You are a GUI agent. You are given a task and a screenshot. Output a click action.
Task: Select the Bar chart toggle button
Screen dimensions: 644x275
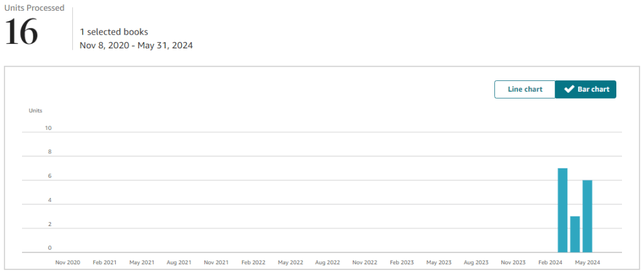coord(586,89)
